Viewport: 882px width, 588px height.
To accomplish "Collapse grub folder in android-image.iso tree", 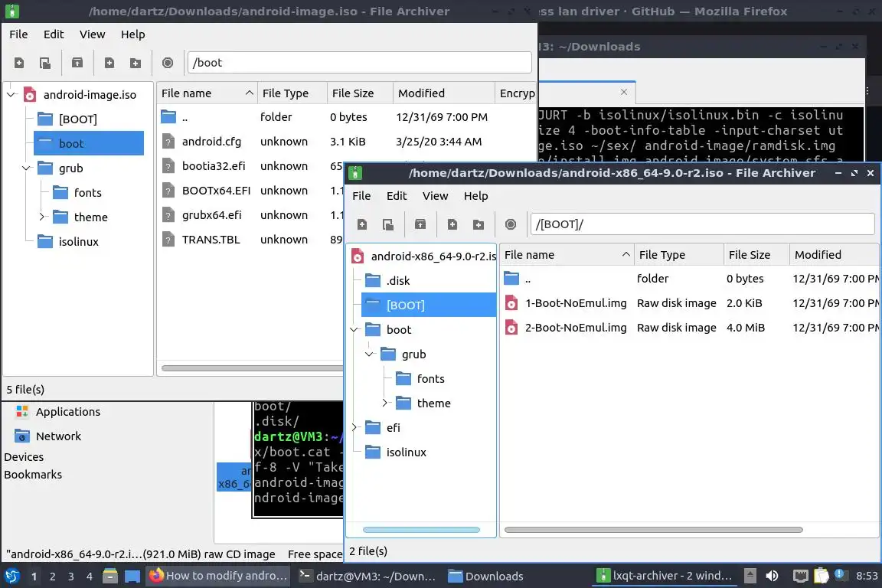I will pos(27,168).
